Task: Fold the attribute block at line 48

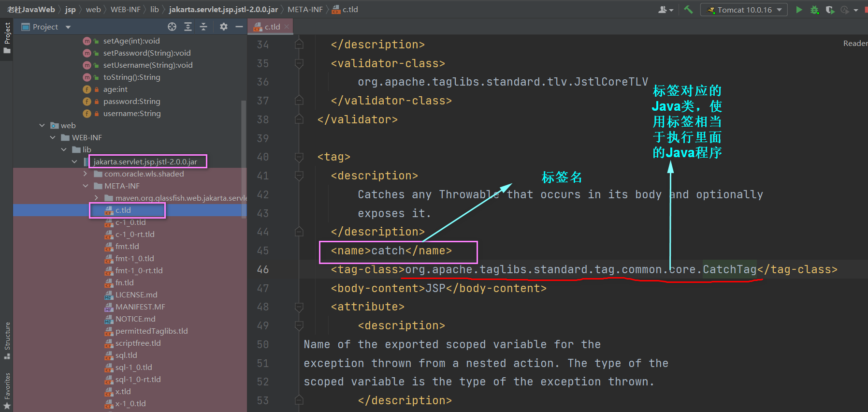Action: tap(299, 307)
